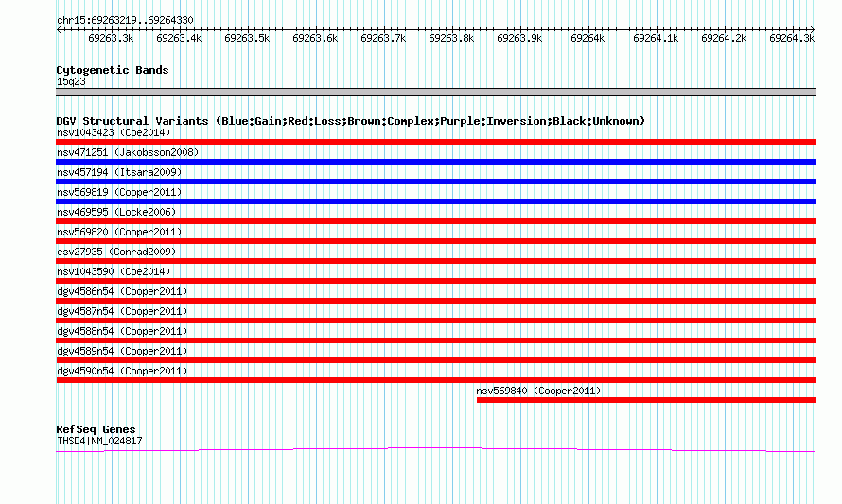This screenshot has width=842, height=504.
Task: Select the nsv471251 (Jakobsson2008) blue gain bar
Action: coord(435,162)
